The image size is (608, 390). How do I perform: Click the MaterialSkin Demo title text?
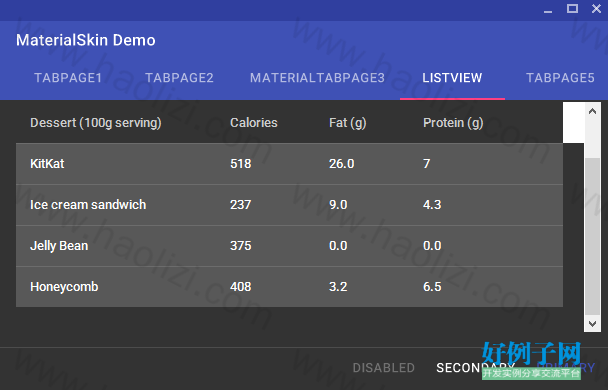pos(86,40)
